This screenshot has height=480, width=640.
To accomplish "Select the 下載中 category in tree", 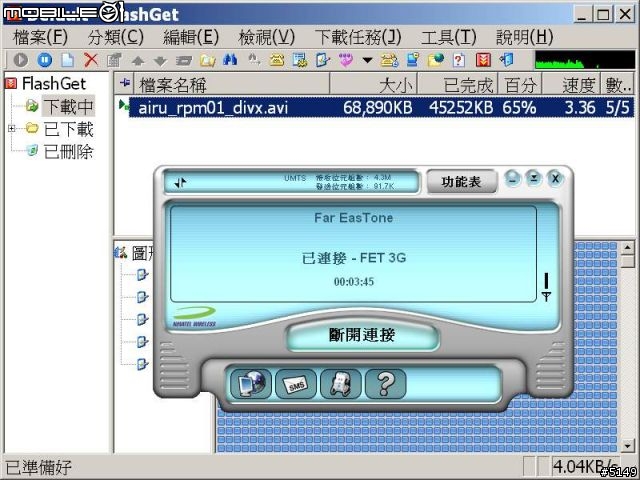I will (x=69, y=106).
